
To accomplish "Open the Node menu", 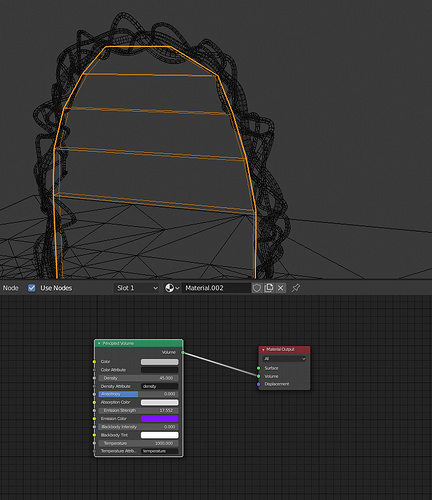I will coord(11,288).
